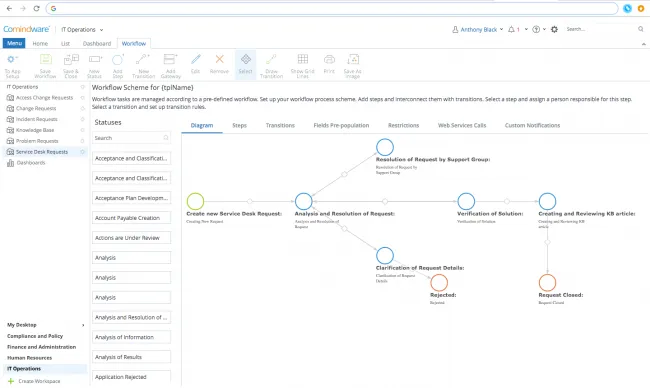Viewport: 650px width, 388px height.
Task: Click the Print toolbar icon
Action: pyautogui.click(x=329, y=63)
